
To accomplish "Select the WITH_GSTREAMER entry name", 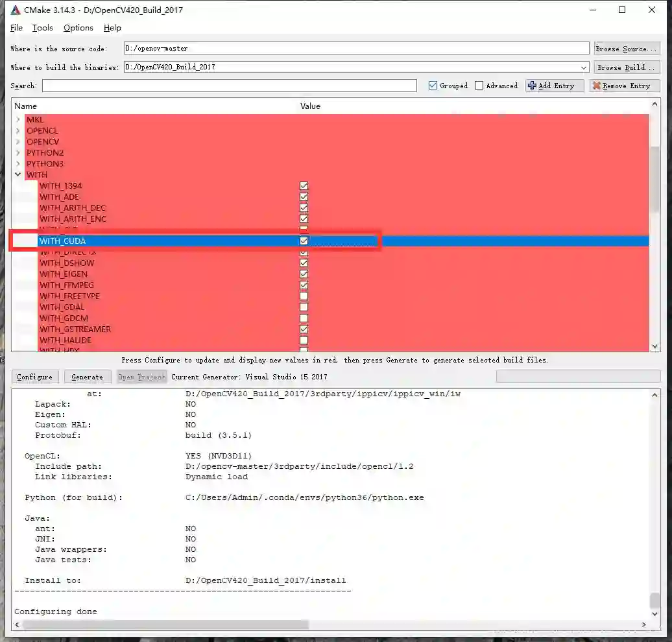I will point(75,329).
